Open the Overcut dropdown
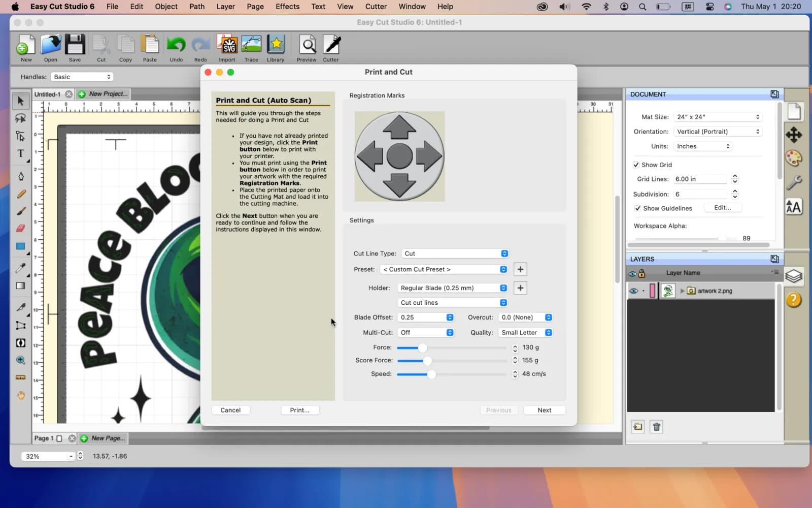This screenshot has width=812, height=508. coord(525,317)
